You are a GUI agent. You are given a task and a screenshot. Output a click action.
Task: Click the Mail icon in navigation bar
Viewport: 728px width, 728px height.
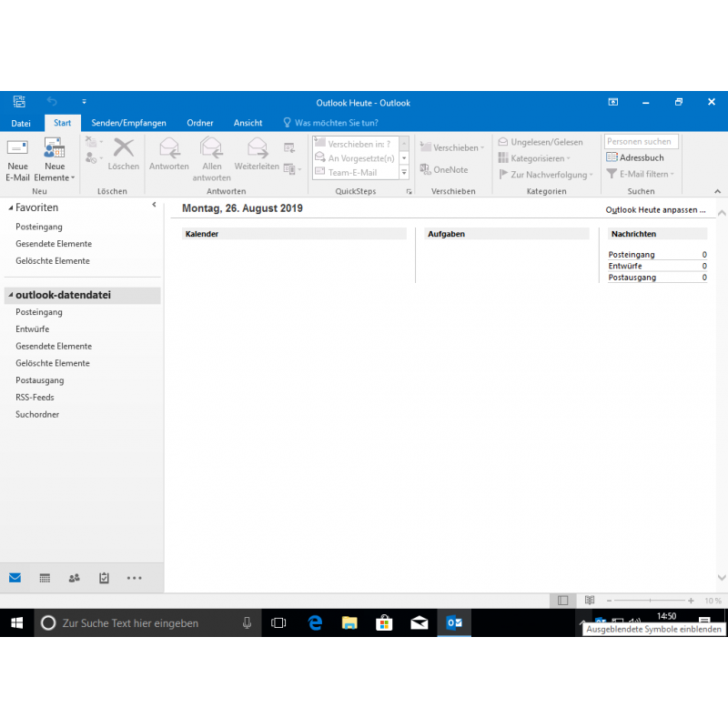15,578
